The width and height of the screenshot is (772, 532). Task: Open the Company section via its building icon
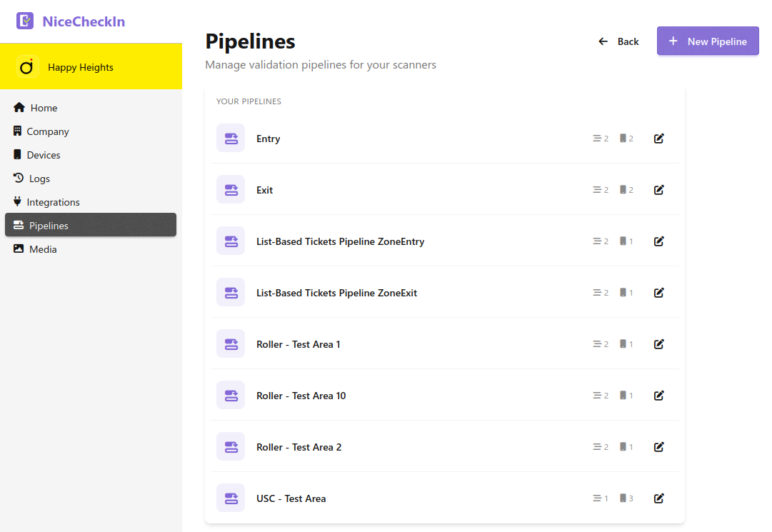click(x=18, y=131)
